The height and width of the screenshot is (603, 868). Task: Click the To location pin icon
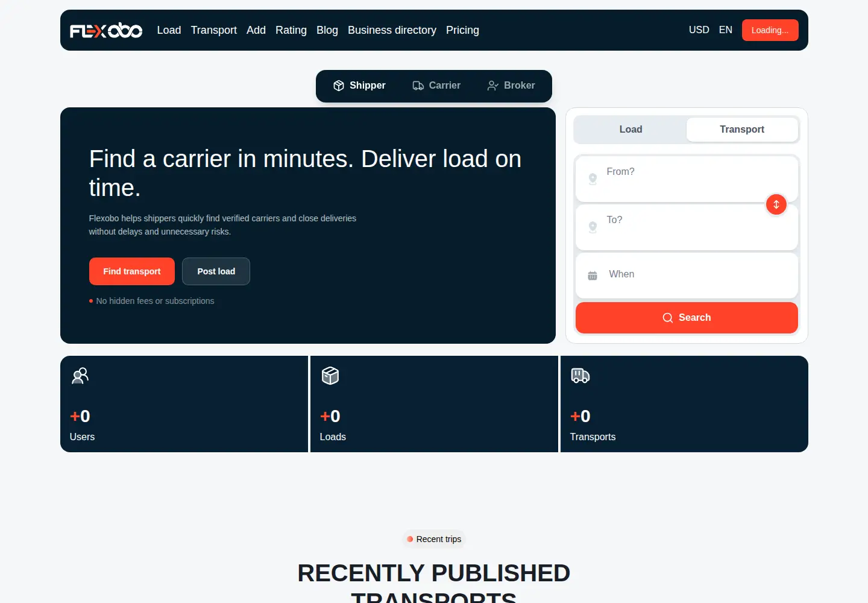pyautogui.click(x=593, y=227)
